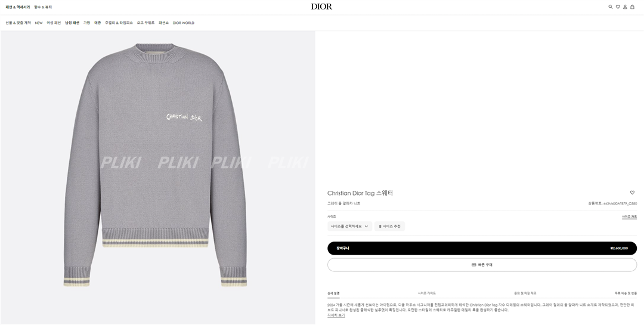The height and width of the screenshot is (325, 644).
Task: Open the header wishlist heart icon
Action: coord(617,7)
